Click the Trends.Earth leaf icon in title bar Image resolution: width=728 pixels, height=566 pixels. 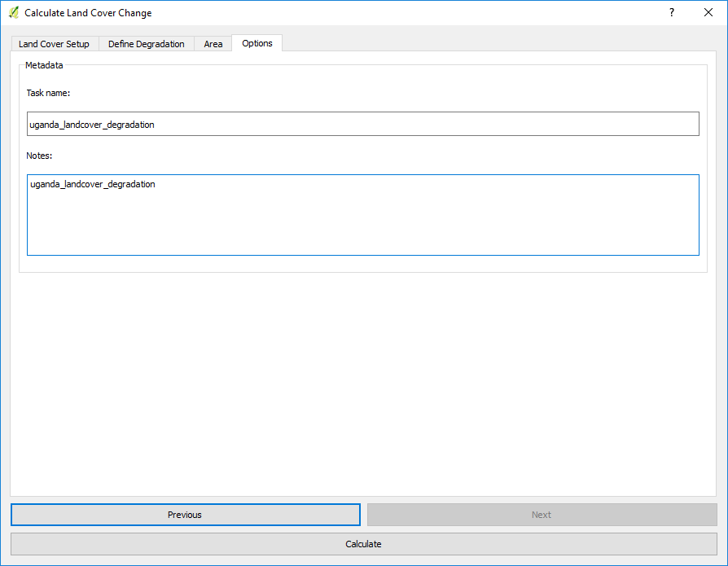[x=13, y=13]
